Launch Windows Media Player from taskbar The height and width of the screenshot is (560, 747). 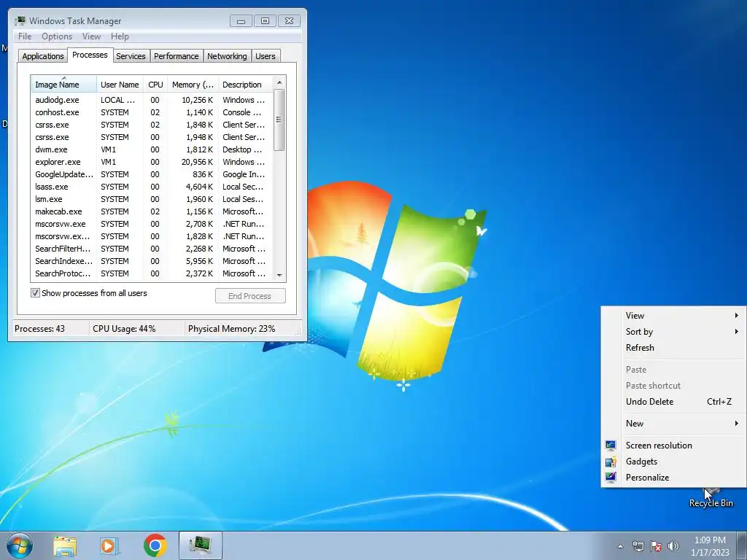coord(109,545)
